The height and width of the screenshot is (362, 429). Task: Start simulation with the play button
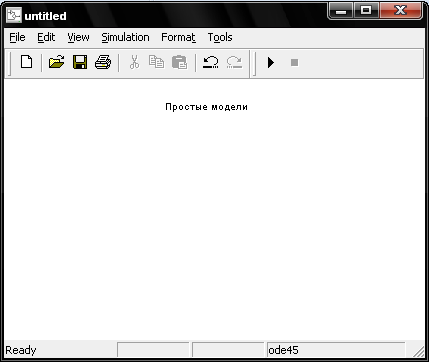[x=271, y=62]
